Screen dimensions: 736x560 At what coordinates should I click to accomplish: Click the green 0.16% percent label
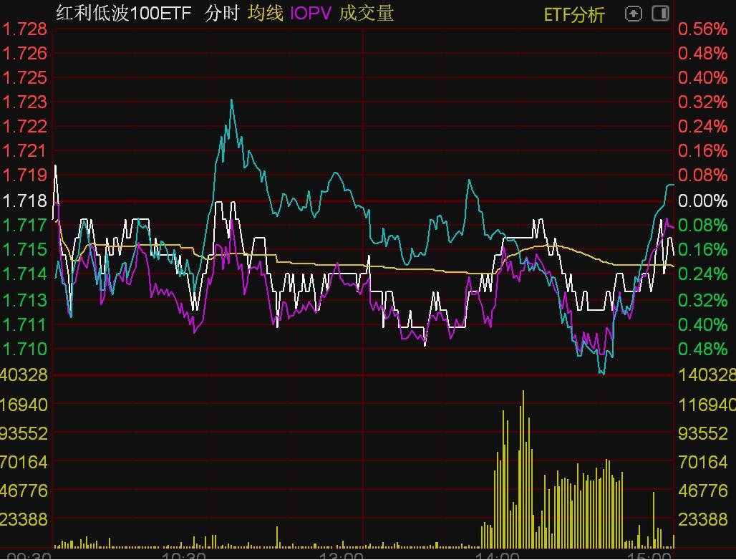702,249
